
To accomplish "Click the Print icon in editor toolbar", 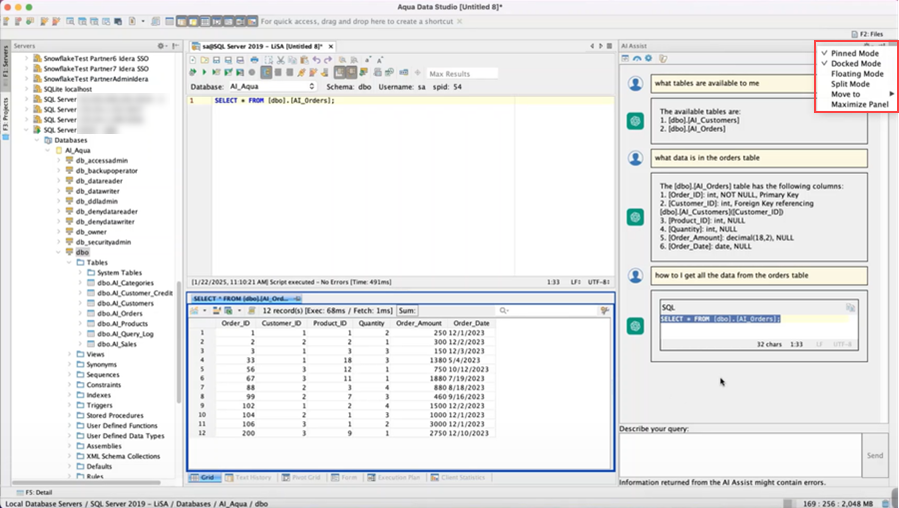I will point(254,60).
